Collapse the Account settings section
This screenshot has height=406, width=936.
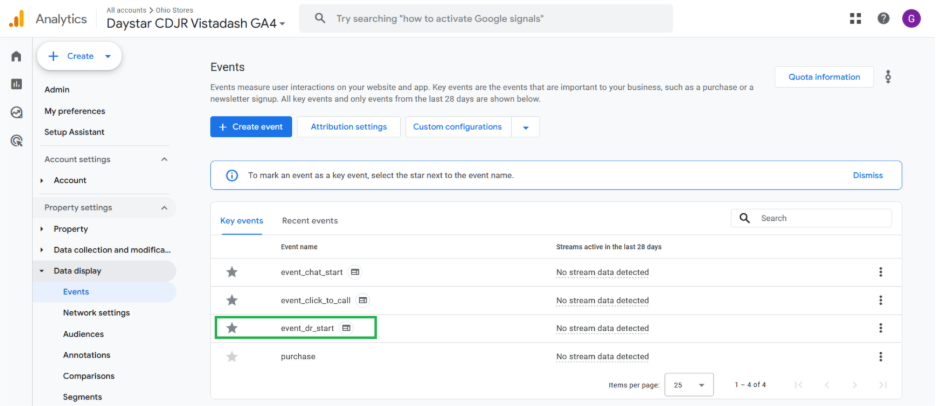click(164, 159)
